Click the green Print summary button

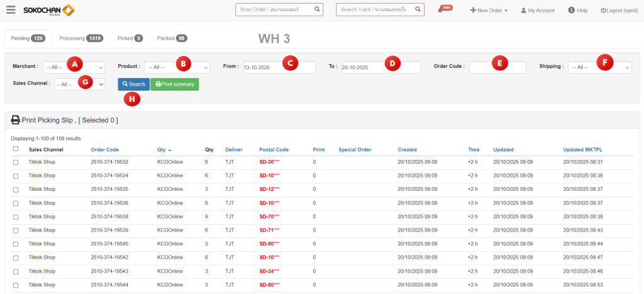[174, 84]
